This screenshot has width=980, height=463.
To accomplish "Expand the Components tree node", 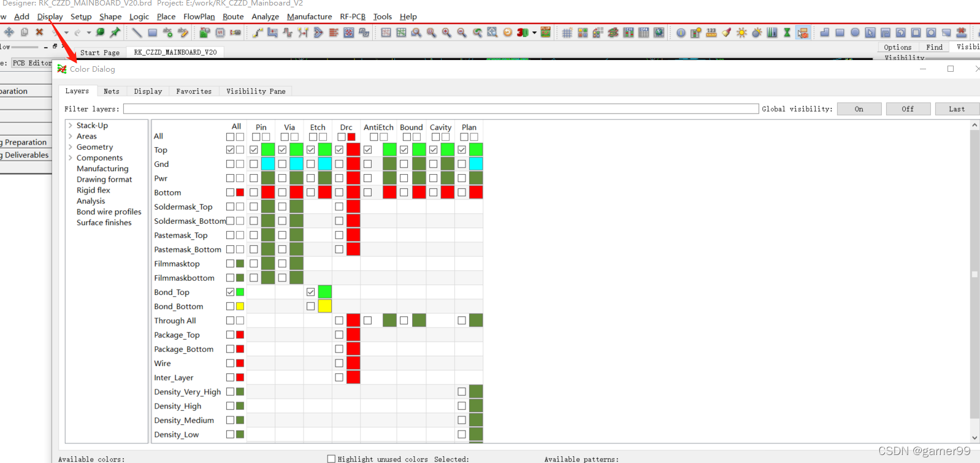I will point(71,158).
